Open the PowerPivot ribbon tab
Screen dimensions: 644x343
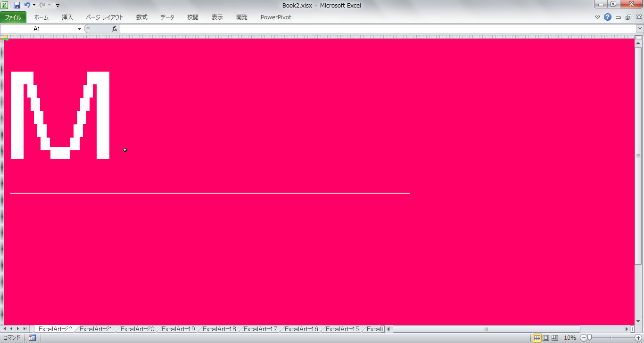276,17
